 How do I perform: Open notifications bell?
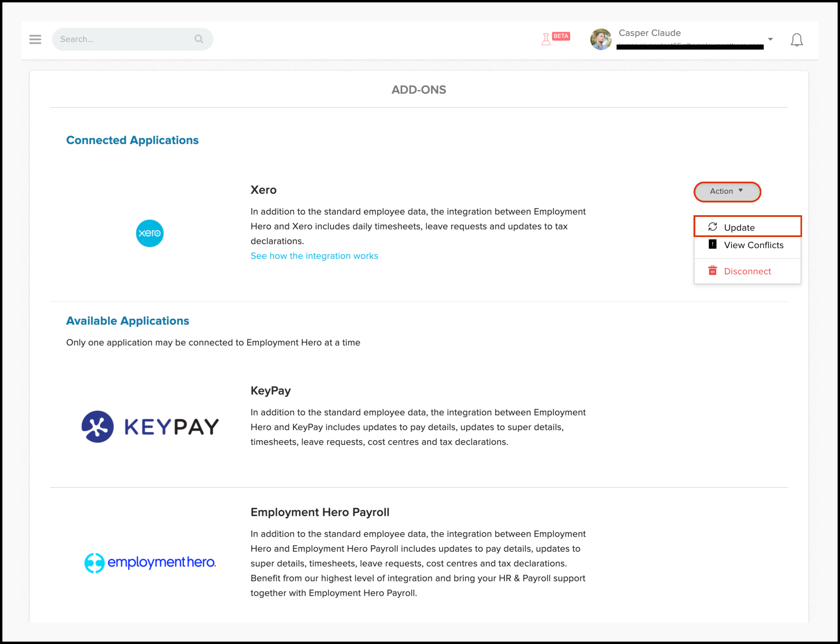coord(796,40)
